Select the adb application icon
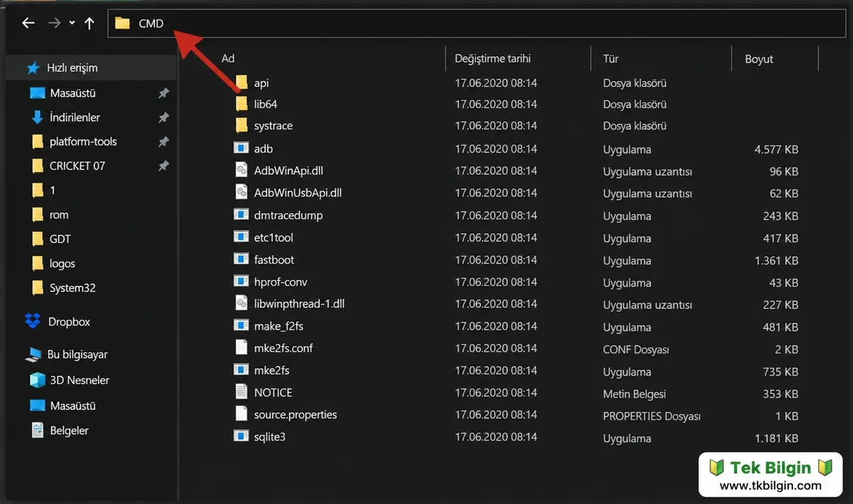 242,149
